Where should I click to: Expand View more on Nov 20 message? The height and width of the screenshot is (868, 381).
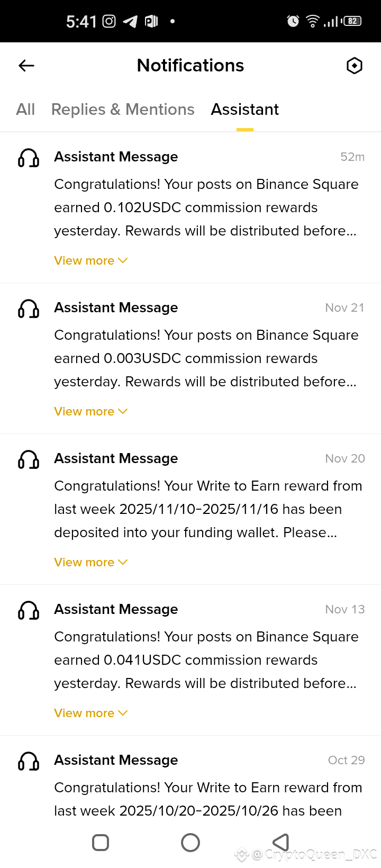coord(90,562)
